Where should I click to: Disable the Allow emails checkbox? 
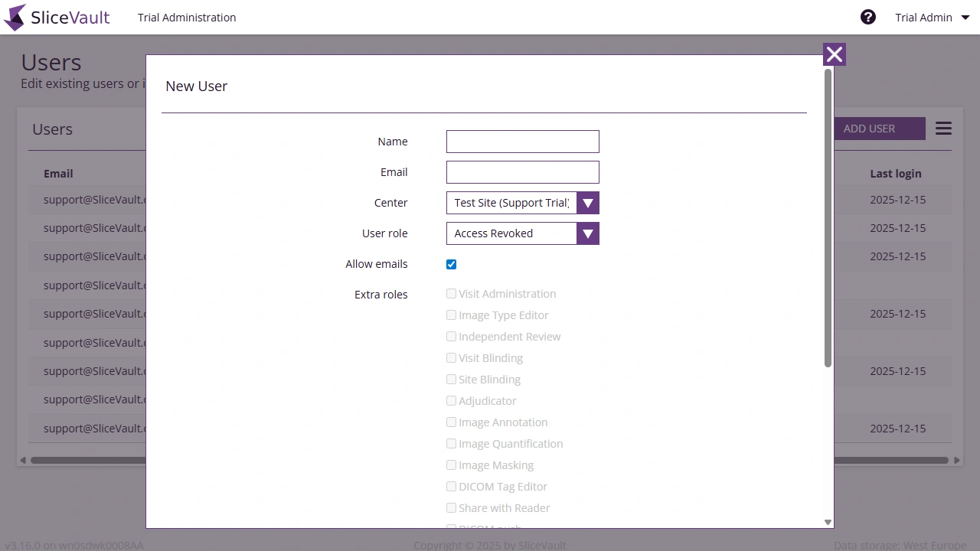point(451,264)
